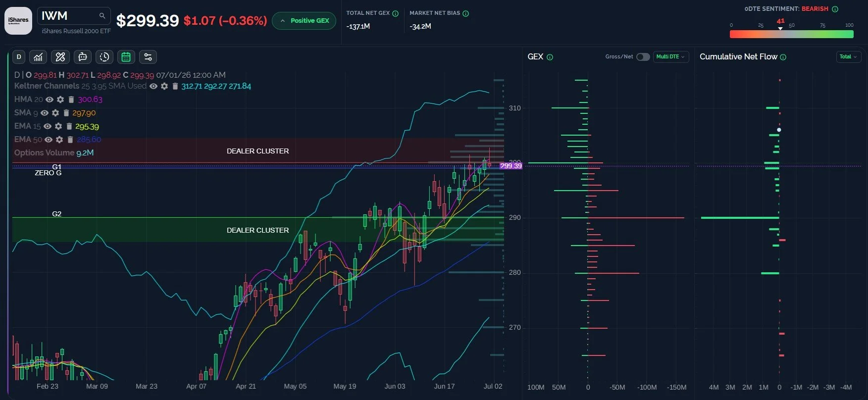Click 0DTE Sentiment info icon
The height and width of the screenshot is (400, 868).
(x=835, y=9)
